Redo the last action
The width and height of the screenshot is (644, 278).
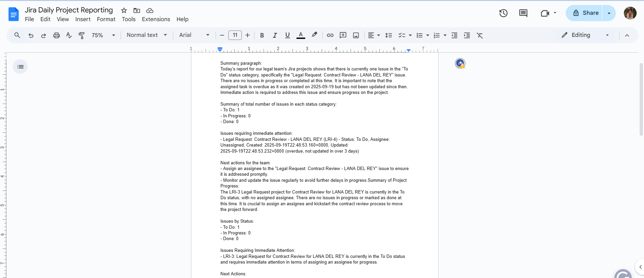pyautogui.click(x=44, y=35)
